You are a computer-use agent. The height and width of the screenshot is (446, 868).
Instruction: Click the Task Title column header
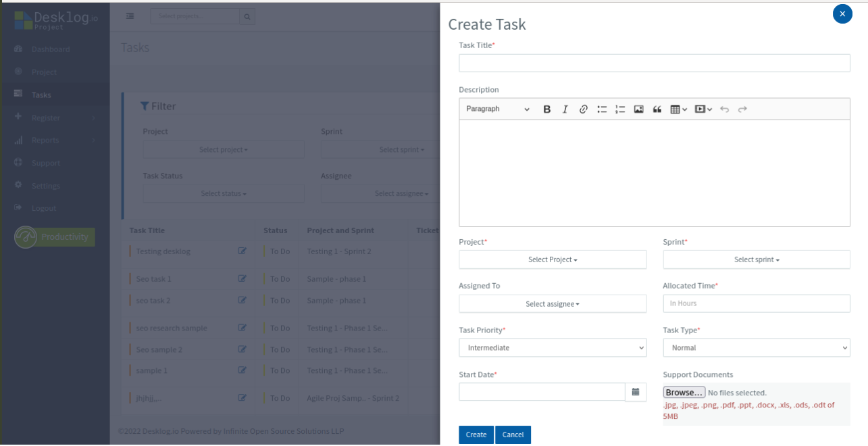point(147,230)
